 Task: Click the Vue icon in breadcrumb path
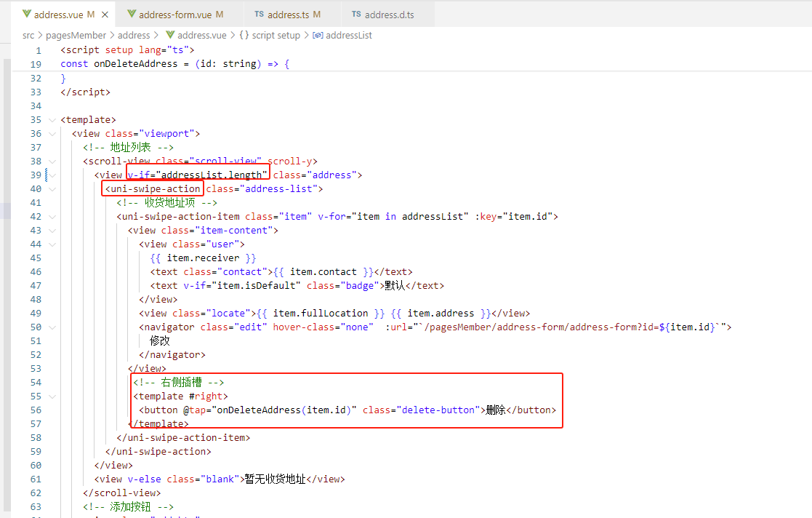(170, 35)
